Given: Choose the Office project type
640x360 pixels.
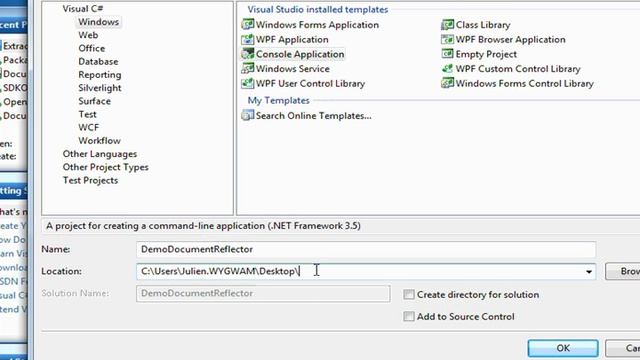Looking at the screenshot, I should [92, 48].
